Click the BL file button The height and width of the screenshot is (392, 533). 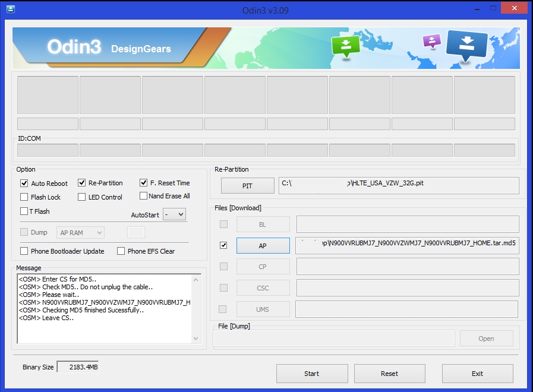pos(263,225)
